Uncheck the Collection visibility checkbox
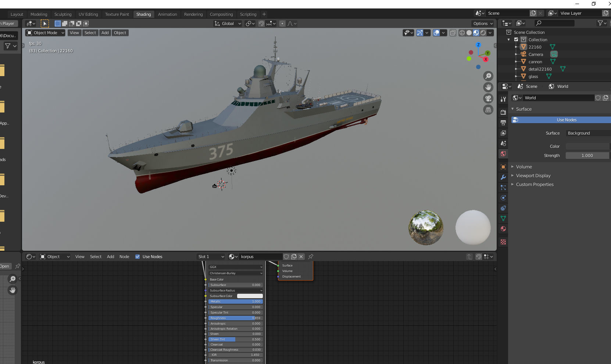Screen dimensions: 611x364 click(516, 40)
